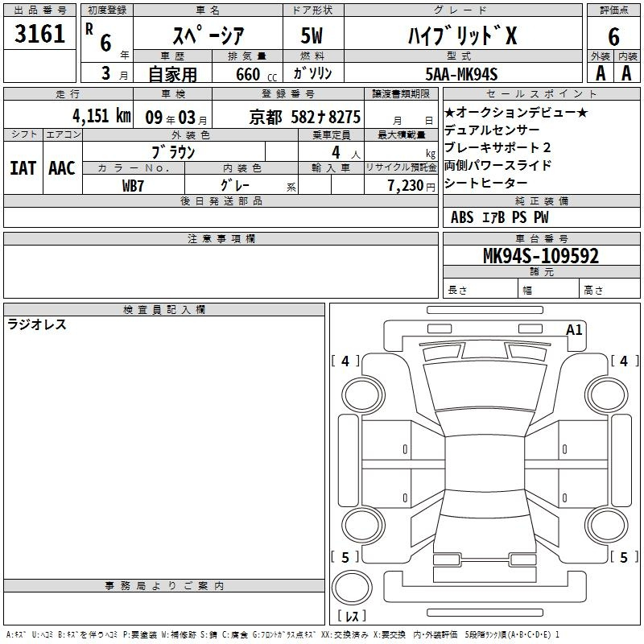The height and width of the screenshot is (644, 644).
Task: Select air conditioner code AAC
Action: [62, 168]
